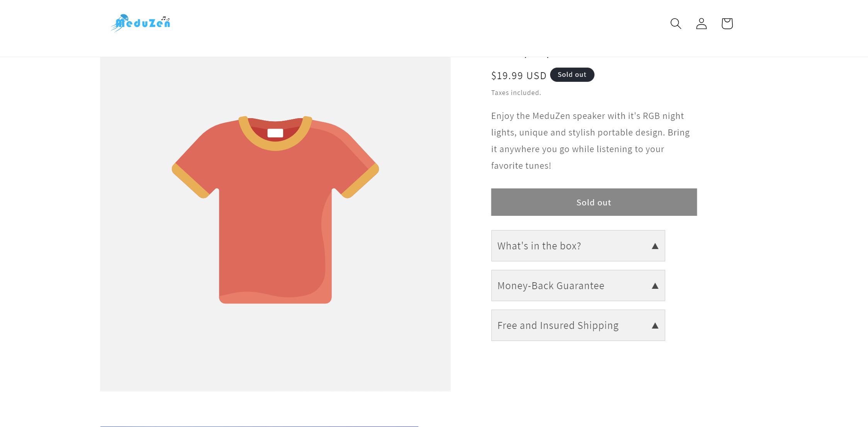Click the $19.99 USD price
The height and width of the screenshot is (427, 868).
(x=518, y=76)
